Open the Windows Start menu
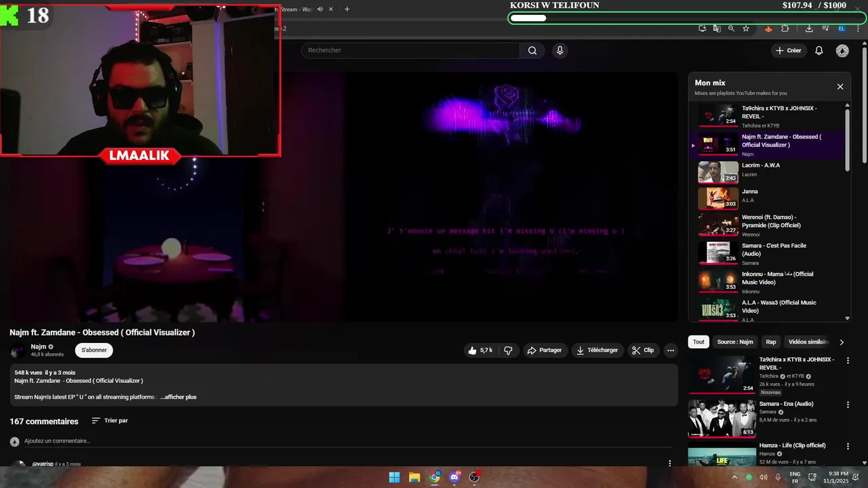The height and width of the screenshot is (488, 868). (394, 477)
